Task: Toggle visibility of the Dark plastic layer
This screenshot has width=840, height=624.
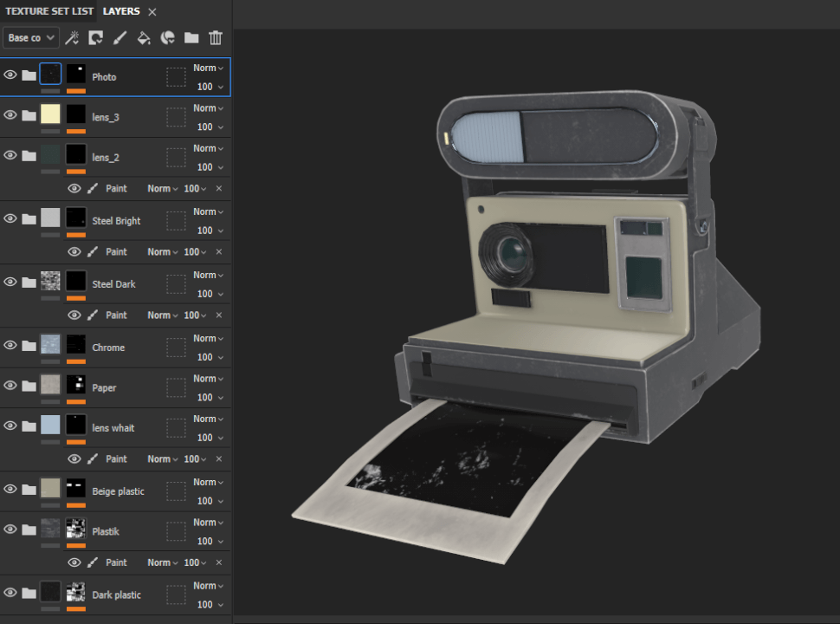Action: (x=10, y=592)
